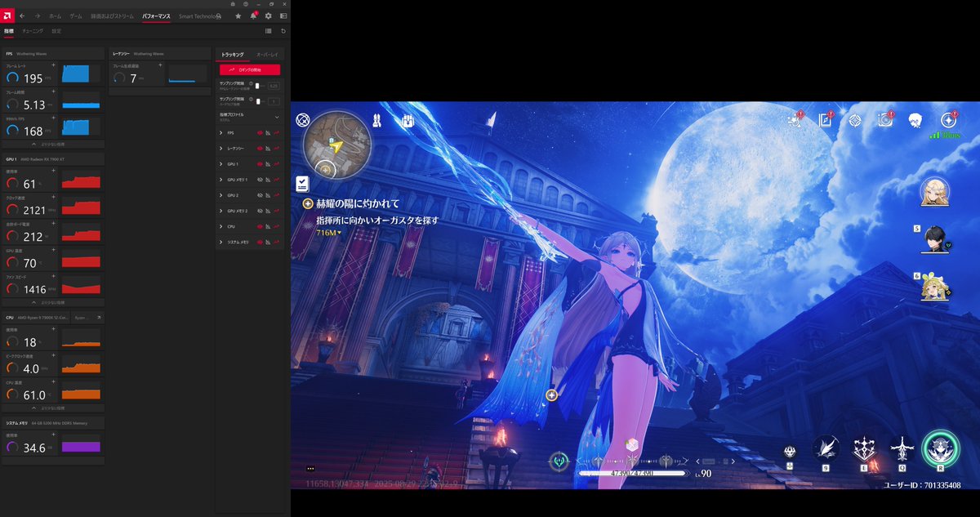Open the 録画およびストリーム tab
Screen dimensions: 980x517
tap(111, 16)
